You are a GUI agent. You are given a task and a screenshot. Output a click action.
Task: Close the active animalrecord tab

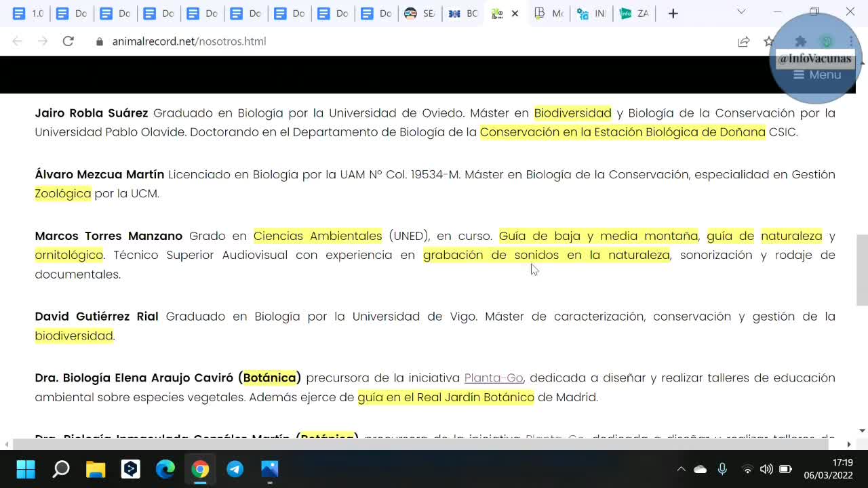tap(515, 14)
